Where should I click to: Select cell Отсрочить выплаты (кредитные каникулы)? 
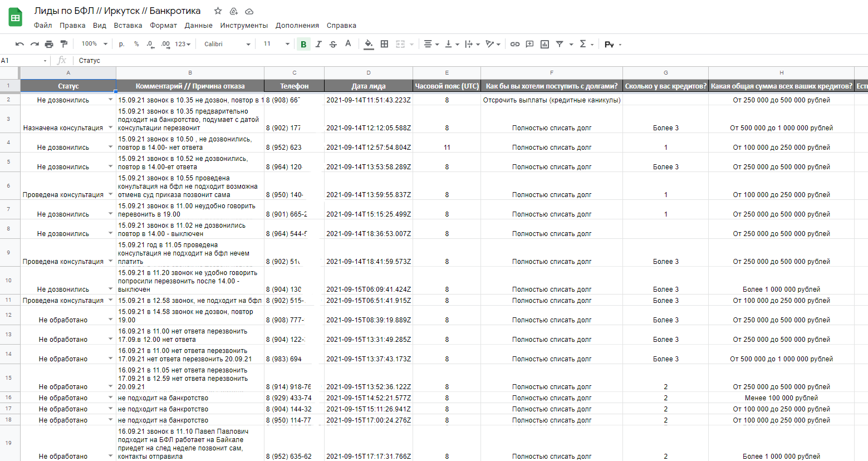pyautogui.click(x=552, y=100)
